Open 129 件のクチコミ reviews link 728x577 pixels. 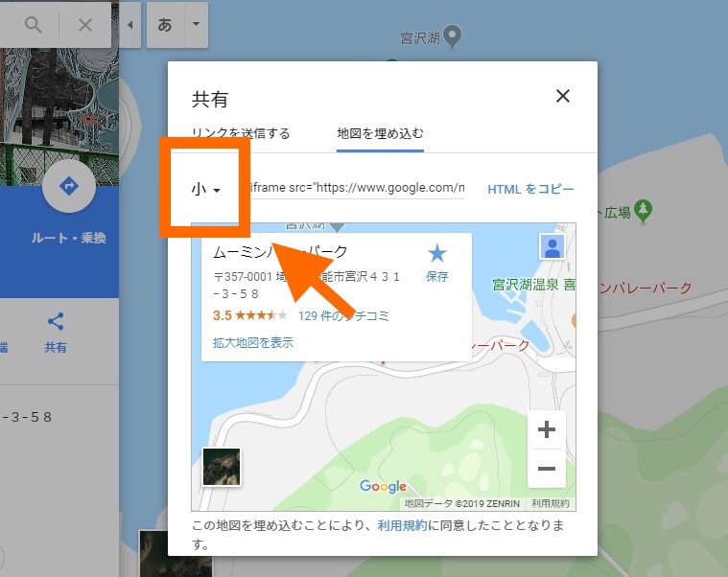click(x=343, y=316)
